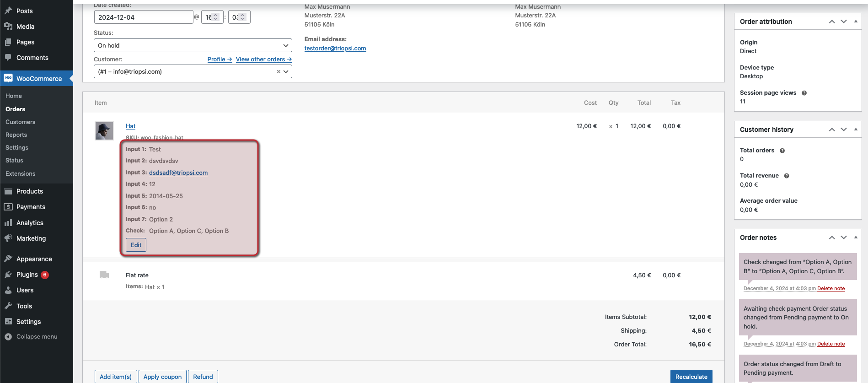This screenshot has width=868, height=383.
Task: Click the Flat rate shipping label
Action: [137, 275]
